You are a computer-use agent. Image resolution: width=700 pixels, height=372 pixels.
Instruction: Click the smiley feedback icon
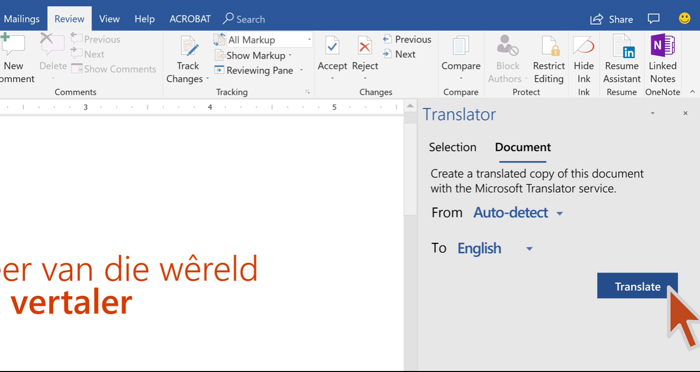click(684, 18)
